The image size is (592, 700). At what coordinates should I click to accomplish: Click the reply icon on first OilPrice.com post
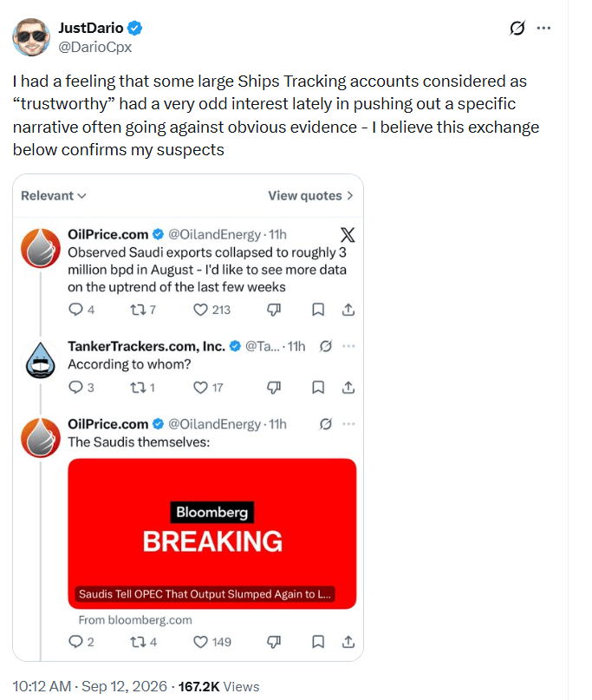pos(75,310)
